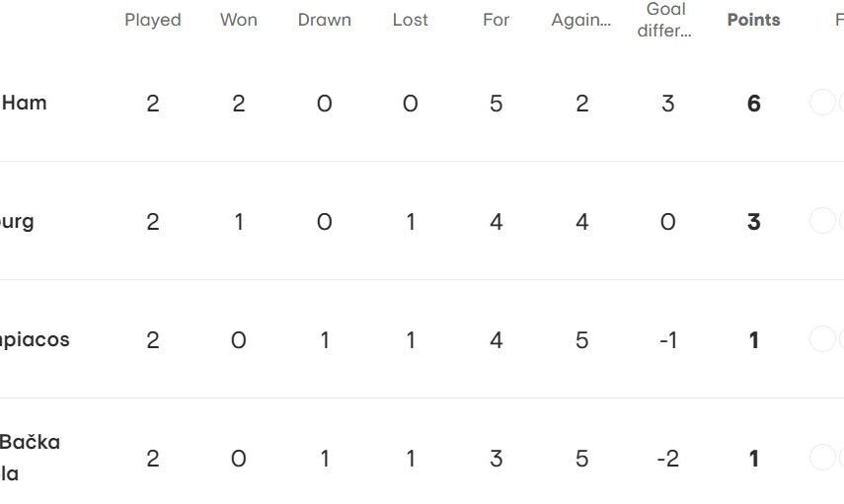
Task: Click the Lost column header
Action: pyautogui.click(x=411, y=20)
